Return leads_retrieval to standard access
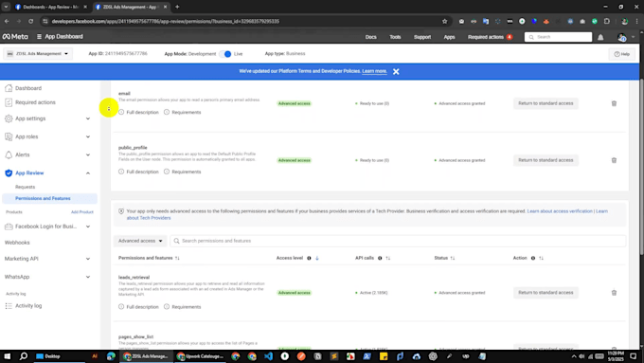 coord(546,293)
